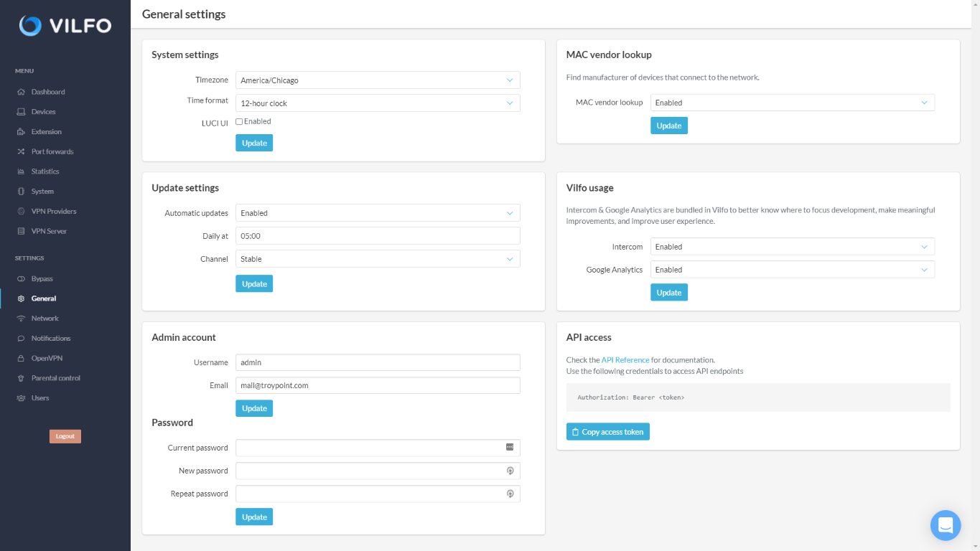The height and width of the screenshot is (551, 980).
Task: Click the Daily at time field
Action: pos(378,236)
